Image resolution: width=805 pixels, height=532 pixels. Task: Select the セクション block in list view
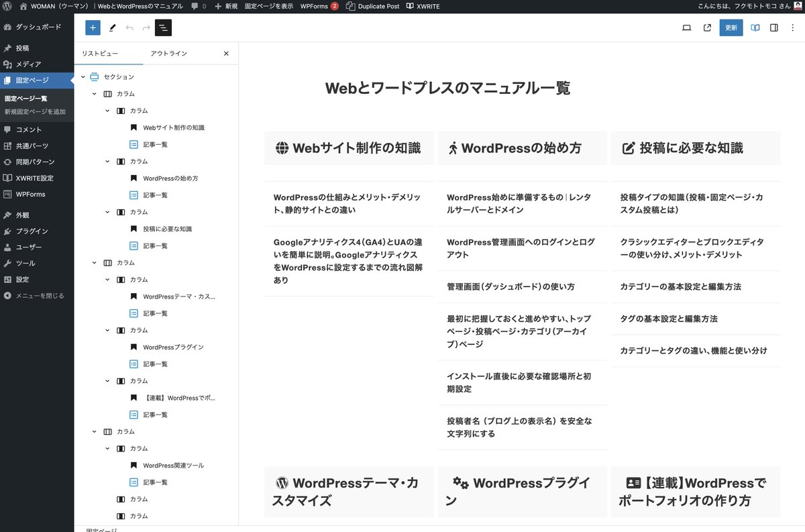pyautogui.click(x=119, y=76)
